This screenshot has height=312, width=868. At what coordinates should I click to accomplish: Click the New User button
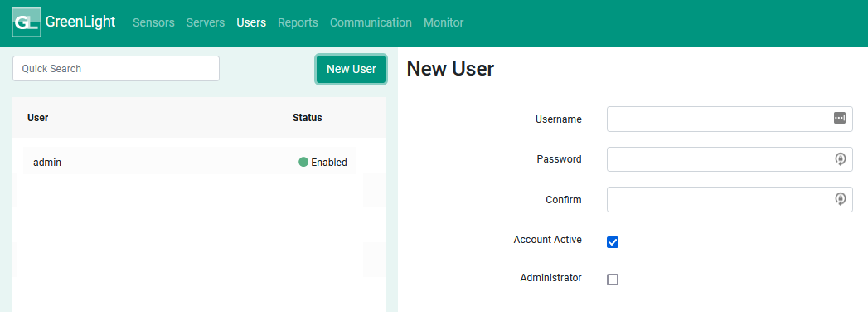click(x=351, y=69)
